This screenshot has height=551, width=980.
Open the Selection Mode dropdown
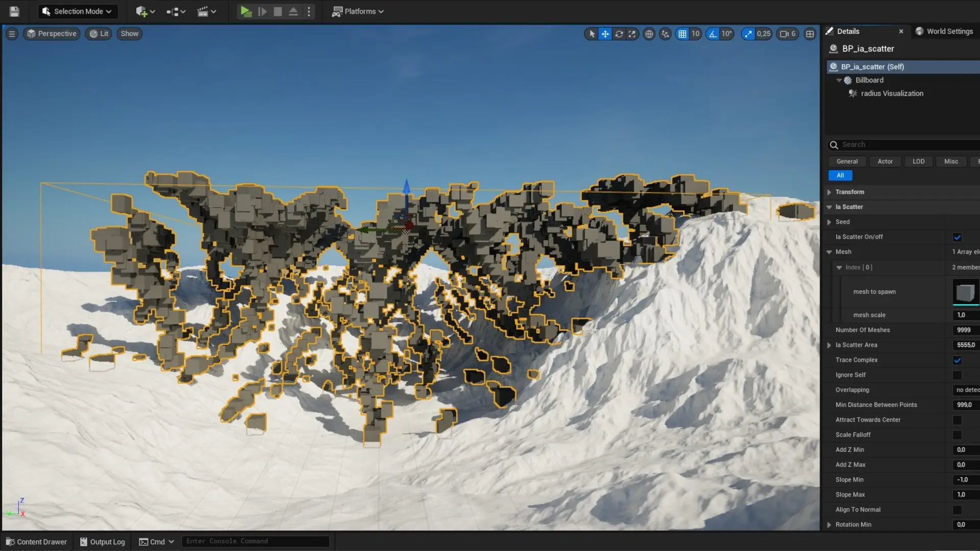click(x=78, y=11)
